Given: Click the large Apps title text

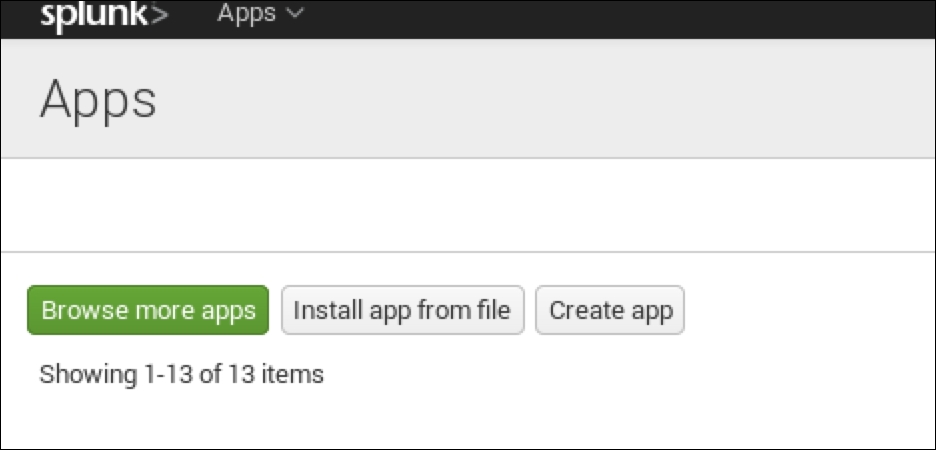Looking at the screenshot, I should (x=98, y=99).
